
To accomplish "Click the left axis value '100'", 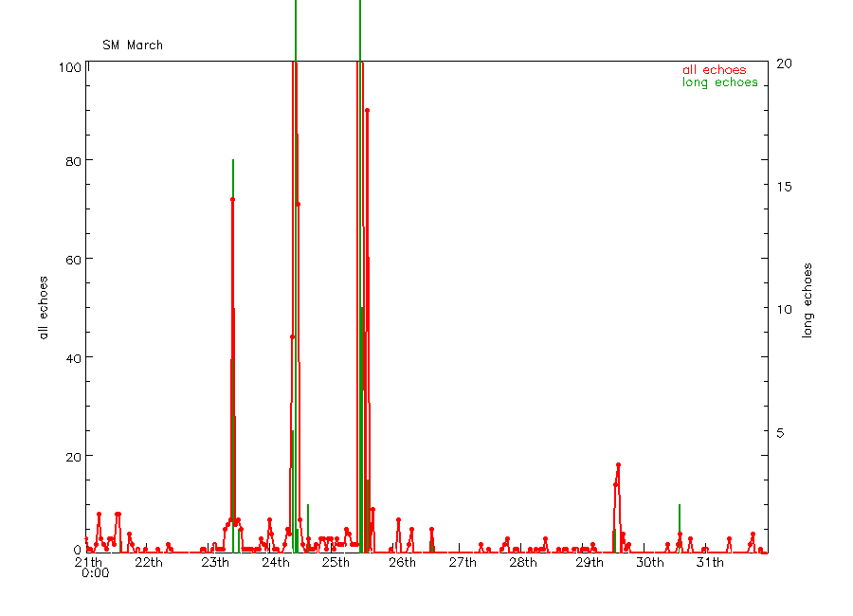I will pos(69,67).
